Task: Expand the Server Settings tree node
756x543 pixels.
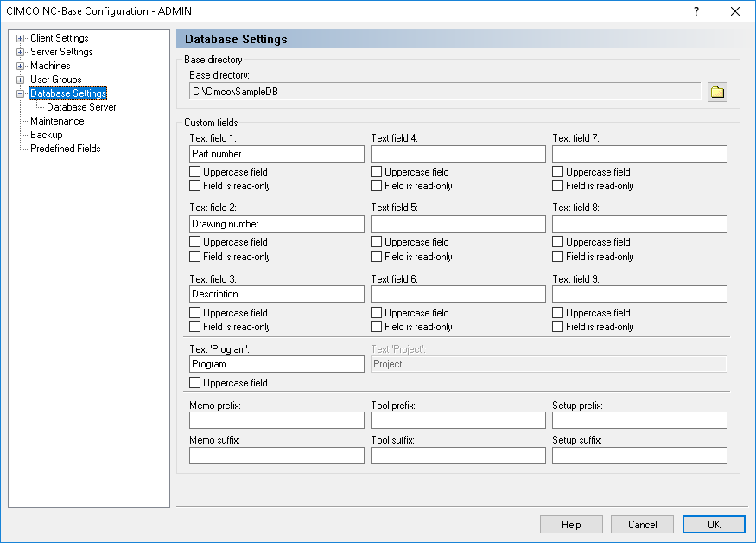Action: click(x=20, y=52)
